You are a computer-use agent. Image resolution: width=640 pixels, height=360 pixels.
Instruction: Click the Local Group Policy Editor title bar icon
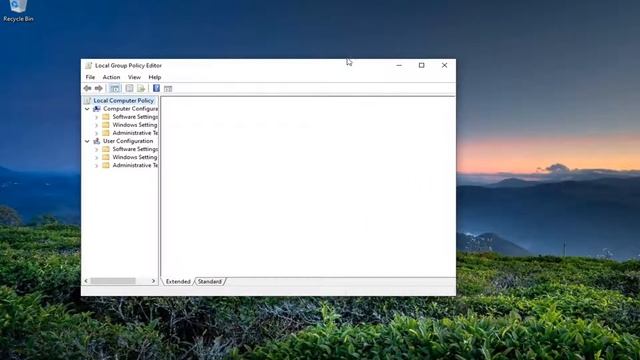pos(88,65)
